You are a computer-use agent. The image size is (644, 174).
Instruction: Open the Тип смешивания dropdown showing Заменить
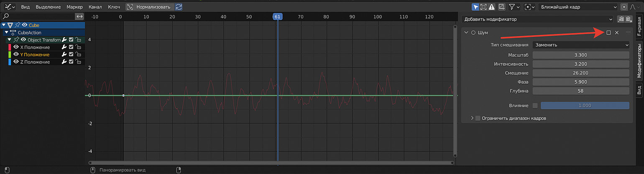tap(581, 45)
